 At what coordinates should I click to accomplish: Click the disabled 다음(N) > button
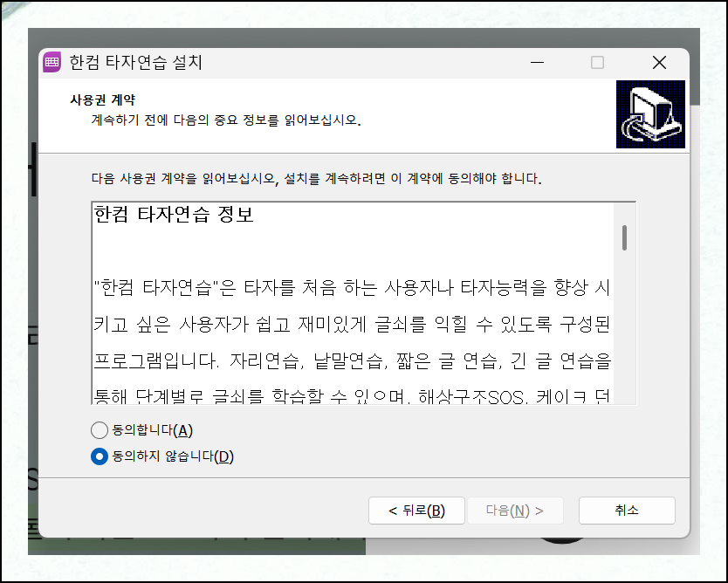[515, 511]
